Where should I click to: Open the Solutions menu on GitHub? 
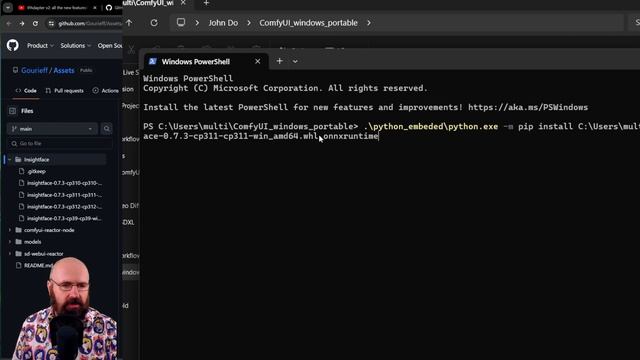pyautogui.click(x=76, y=46)
